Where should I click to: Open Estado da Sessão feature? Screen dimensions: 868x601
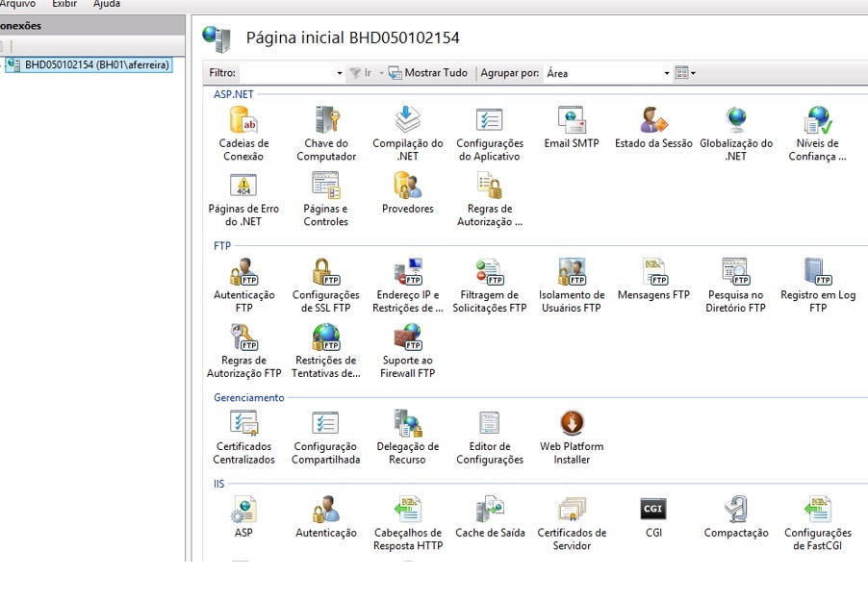point(653,128)
